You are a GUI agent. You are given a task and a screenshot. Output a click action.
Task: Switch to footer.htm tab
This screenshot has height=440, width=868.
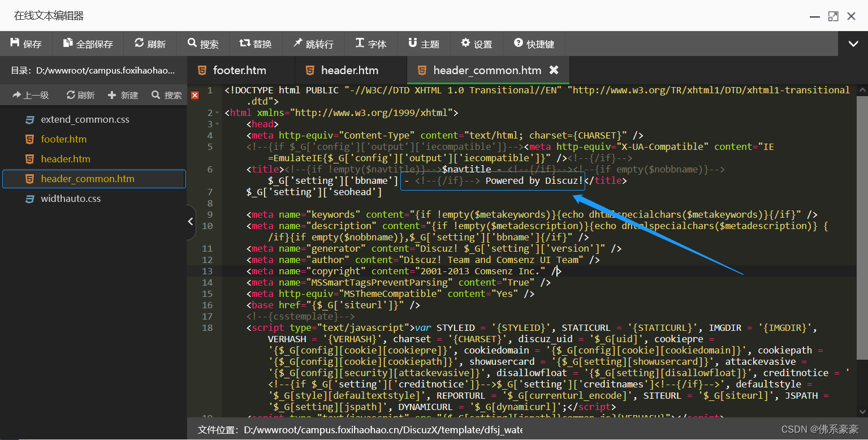tap(241, 71)
